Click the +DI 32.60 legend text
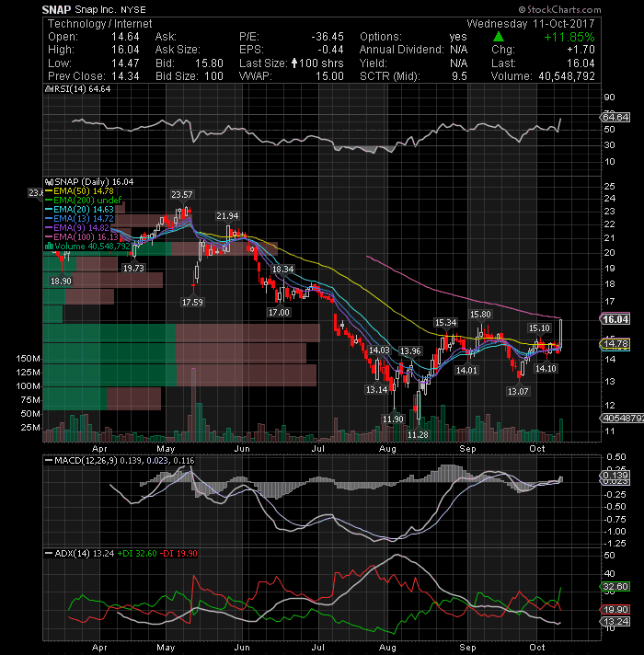Screen dimensions: 644x655 (x=137, y=554)
